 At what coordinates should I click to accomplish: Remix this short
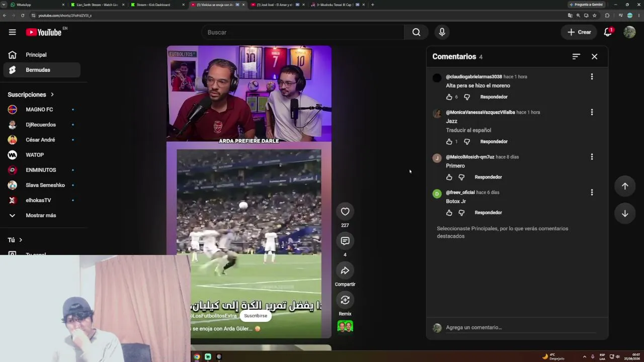(x=345, y=300)
